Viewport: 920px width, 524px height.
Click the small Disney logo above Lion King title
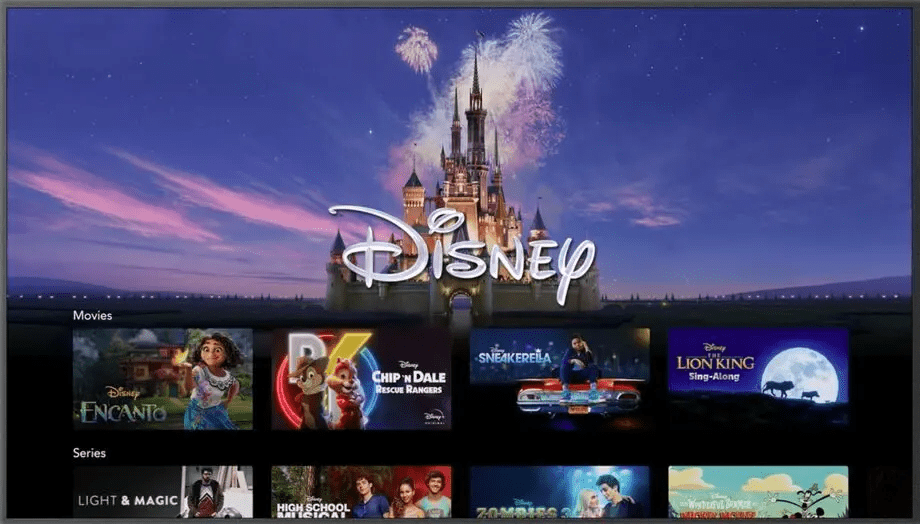(x=713, y=347)
